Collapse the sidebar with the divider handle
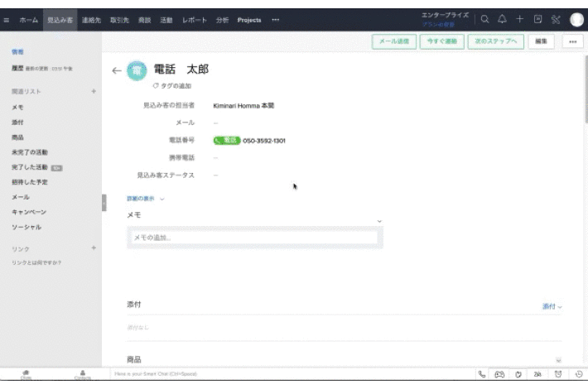Image resolution: width=588 pixels, height=389 pixels. (104, 203)
